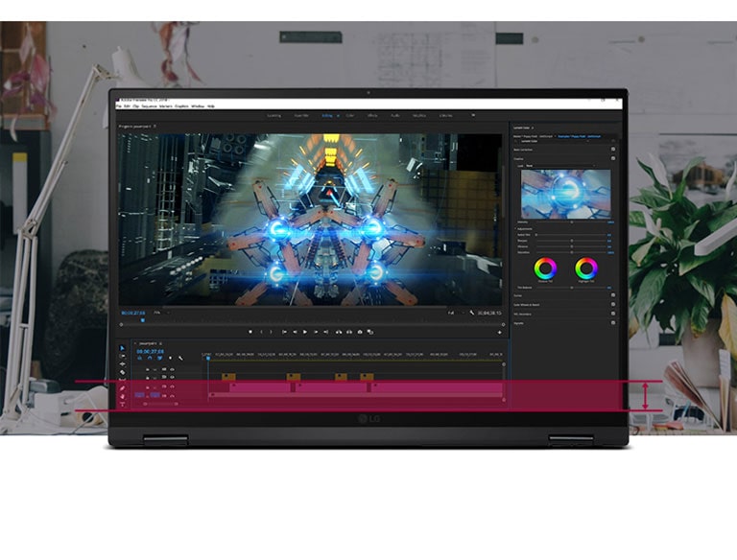This screenshot has height=560, width=737.
Task: Select the Pen tool in timeline toolbar
Action: pos(123,387)
